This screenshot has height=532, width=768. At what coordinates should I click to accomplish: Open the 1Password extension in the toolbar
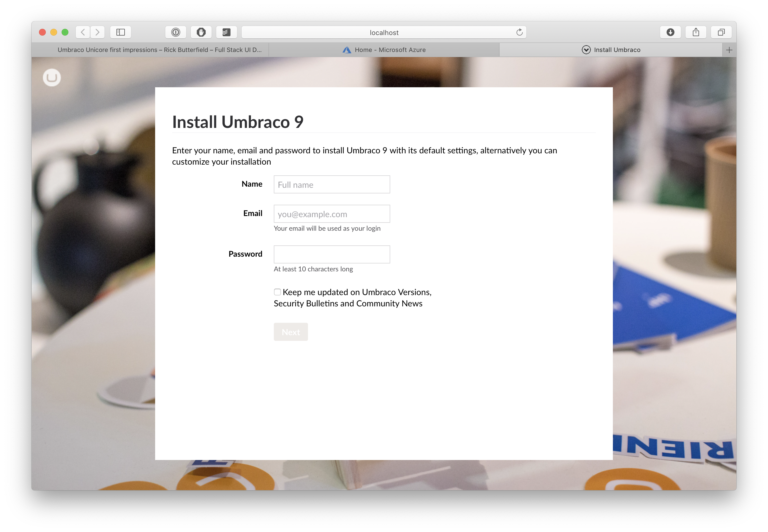coord(176,32)
